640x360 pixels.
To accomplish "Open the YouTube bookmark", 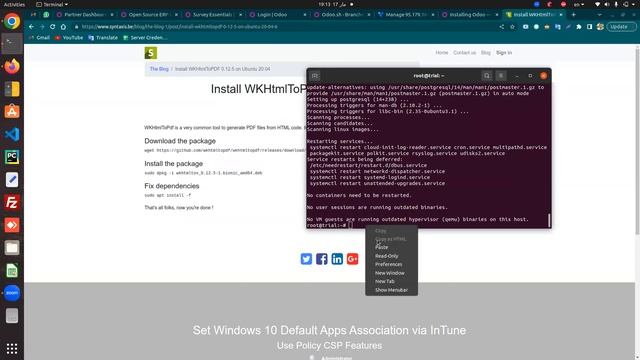I will tap(69, 38).
